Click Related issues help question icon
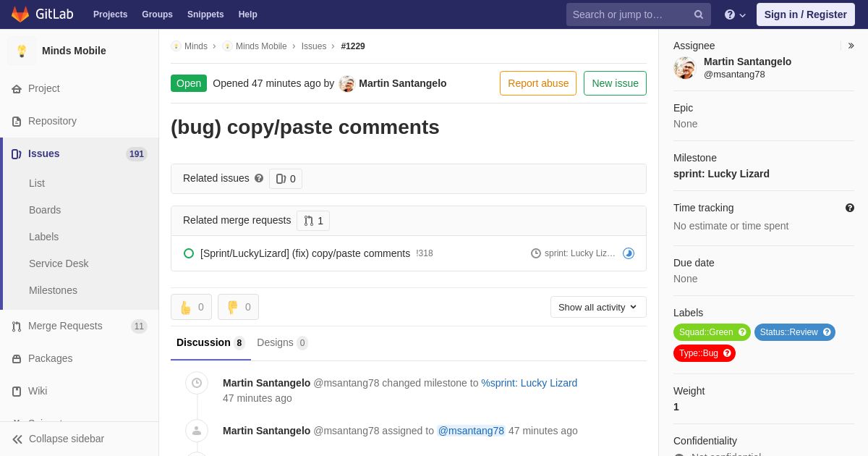 (x=259, y=178)
